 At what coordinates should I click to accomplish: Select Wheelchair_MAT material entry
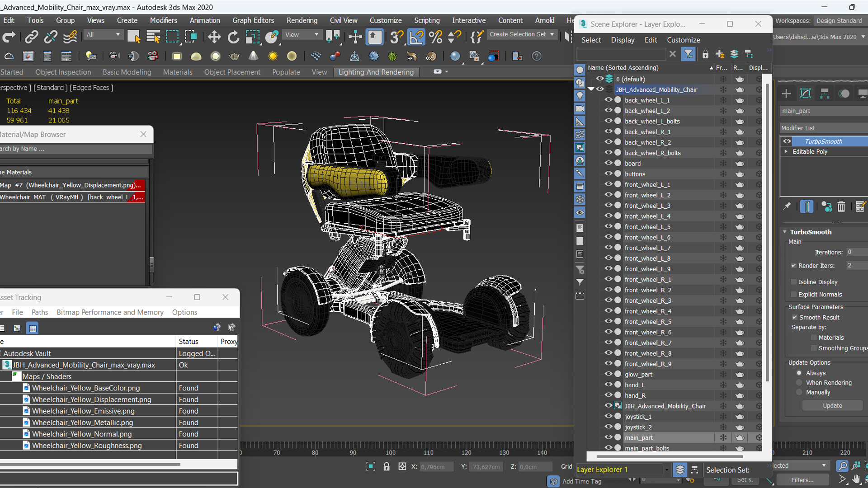[72, 197]
